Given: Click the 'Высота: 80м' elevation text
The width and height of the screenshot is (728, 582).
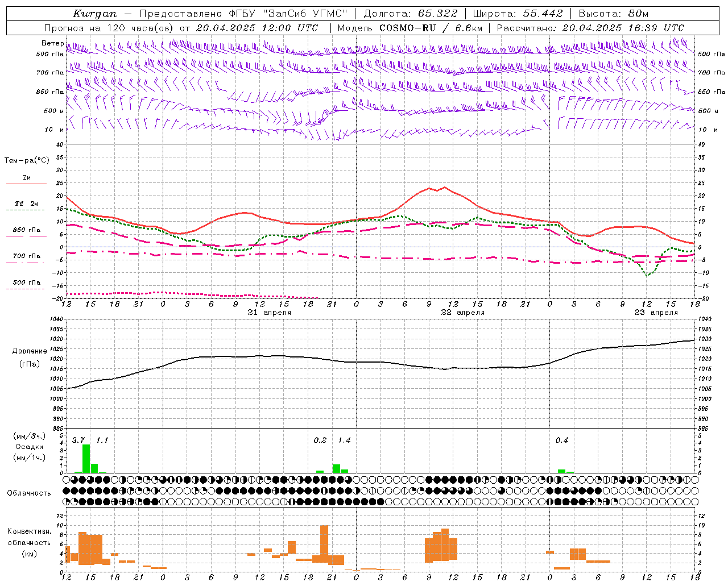Looking at the screenshot, I should click(614, 14).
